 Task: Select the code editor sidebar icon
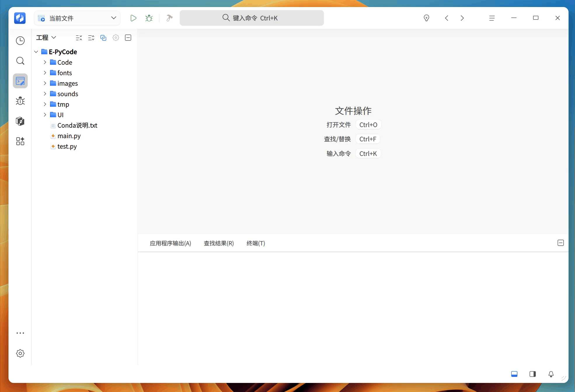tap(20, 81)
